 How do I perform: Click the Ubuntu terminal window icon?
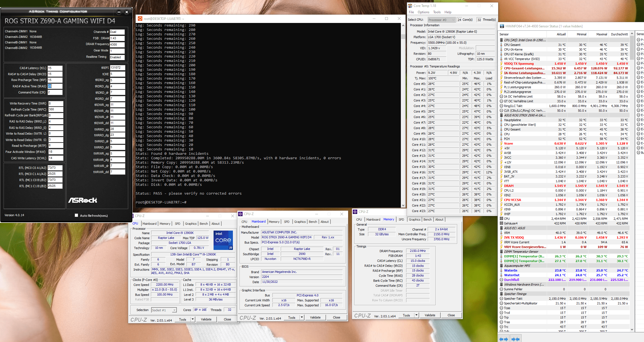pos(140,19)
